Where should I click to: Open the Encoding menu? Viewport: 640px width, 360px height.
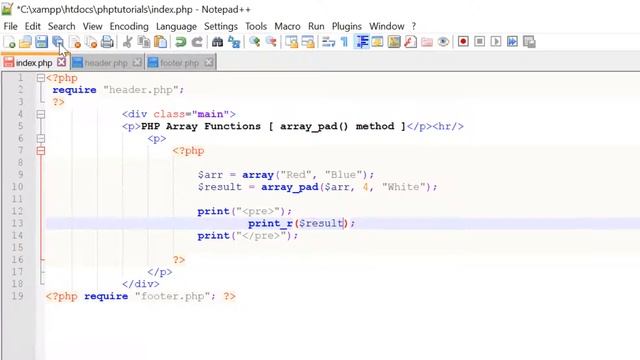pos(129,26)
